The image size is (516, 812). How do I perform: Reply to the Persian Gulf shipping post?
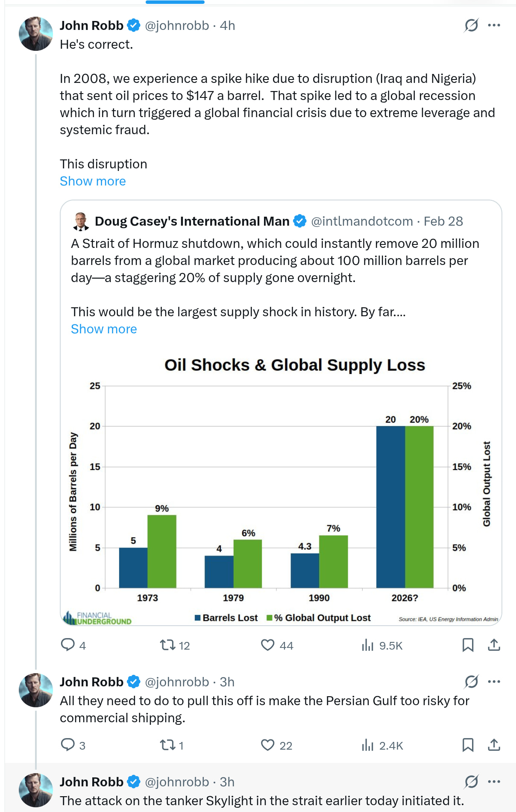(68, 745)
